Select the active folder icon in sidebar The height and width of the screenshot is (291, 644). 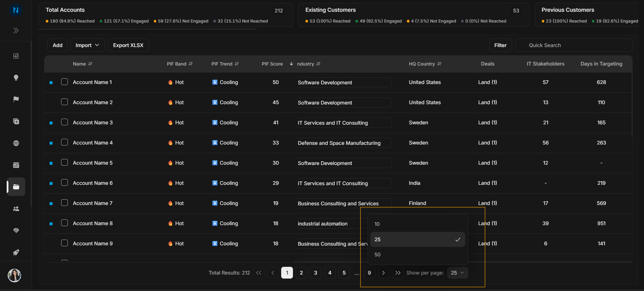click(x=16, y=187)
